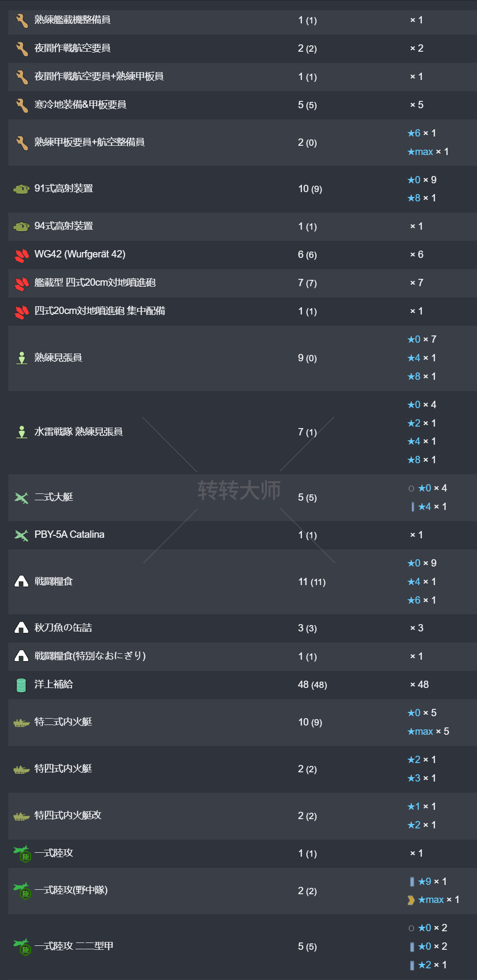The image size is (477, 980).
Task: Click the wrench icon next to 寒冷地装備&甲板要員
Action: pos(21,105)
